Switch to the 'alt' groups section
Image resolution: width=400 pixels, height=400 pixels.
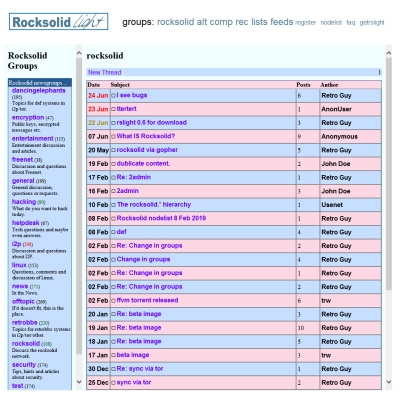coord(202,22)
